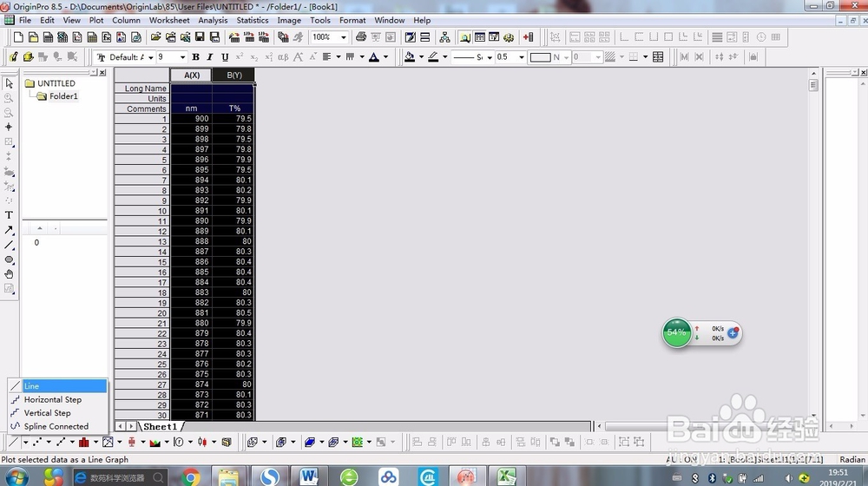Open the Default font name dropdown
Viewport: 868px width, 486px height.
coord(150,57)
